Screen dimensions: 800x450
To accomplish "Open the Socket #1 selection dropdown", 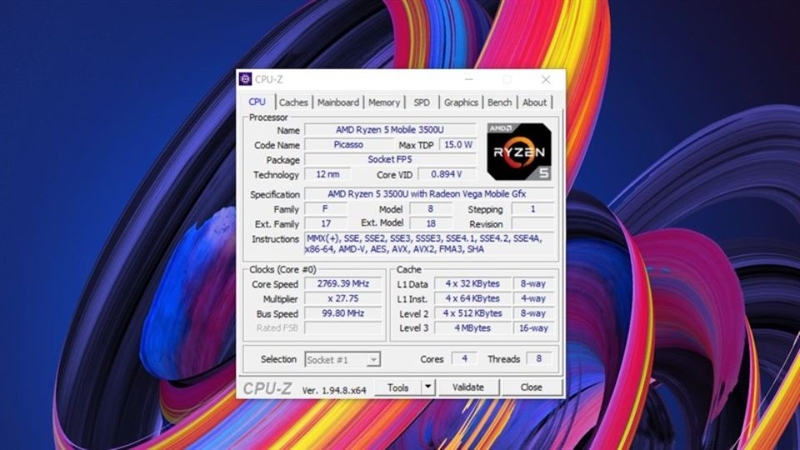I will pyautogui.click(x=342, y=360).
